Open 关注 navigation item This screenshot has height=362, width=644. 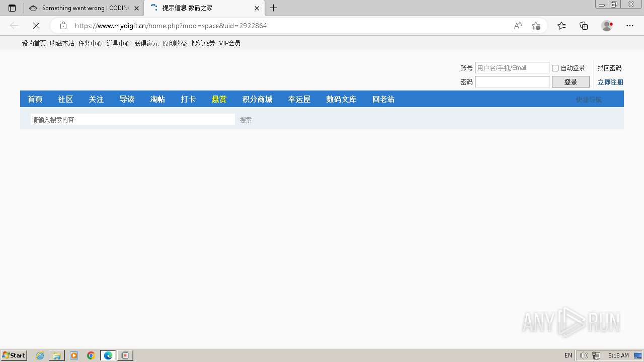tap(96, 99)
